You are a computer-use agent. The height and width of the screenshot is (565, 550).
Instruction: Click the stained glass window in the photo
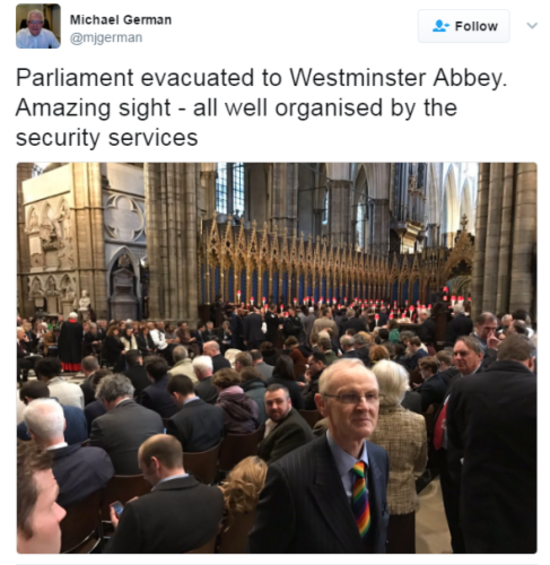click(x=230, y=188)
